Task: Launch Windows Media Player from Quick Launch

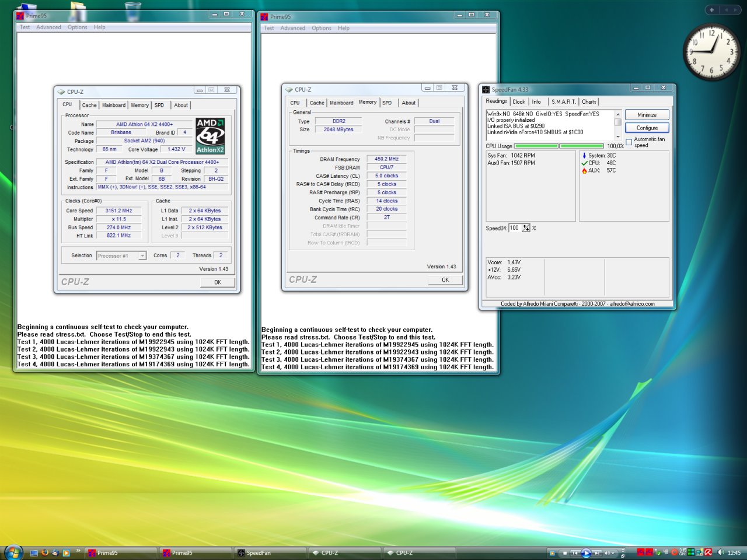Action: click(x=66, y=553)
